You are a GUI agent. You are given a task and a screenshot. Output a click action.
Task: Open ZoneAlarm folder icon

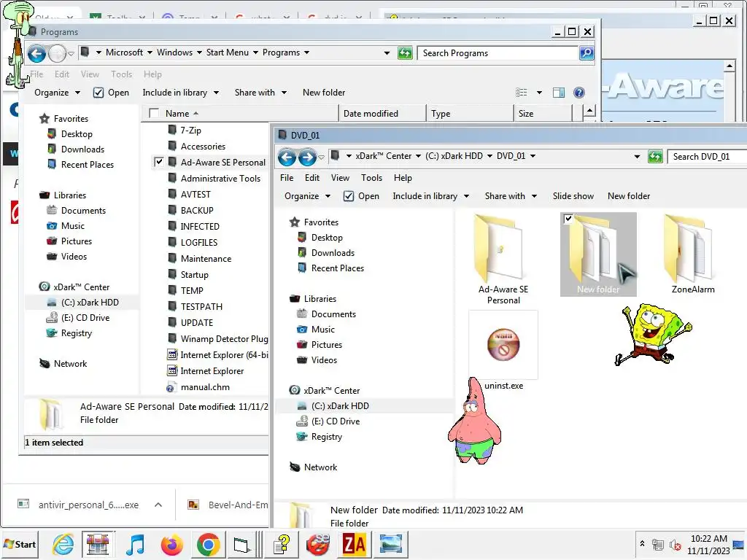coord(693,254)
